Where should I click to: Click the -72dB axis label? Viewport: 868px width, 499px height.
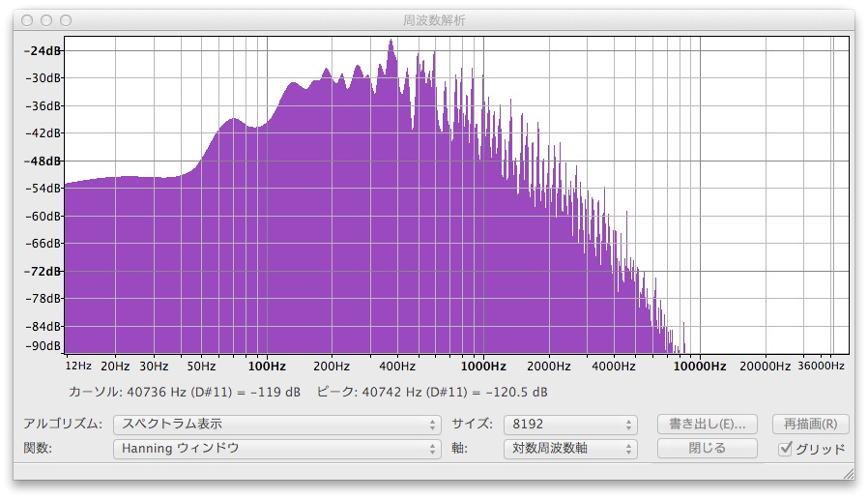tap(43, 272)
